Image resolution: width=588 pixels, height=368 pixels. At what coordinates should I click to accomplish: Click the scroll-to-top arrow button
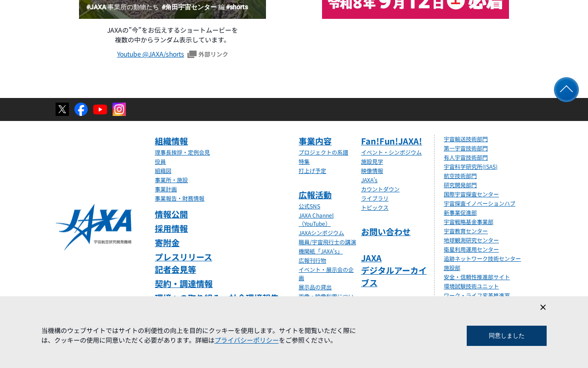coord(566,90)
